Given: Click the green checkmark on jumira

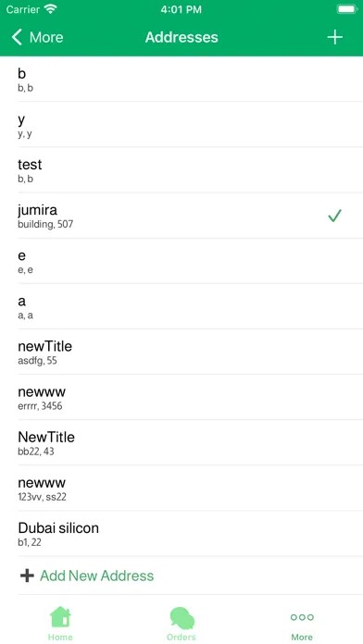Looking at the screenshot, I should tap(334, 216).
